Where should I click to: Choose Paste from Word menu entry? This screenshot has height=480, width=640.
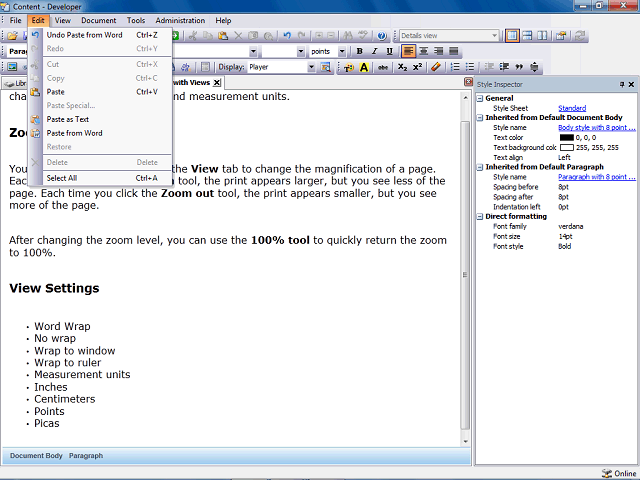point(100,133)
